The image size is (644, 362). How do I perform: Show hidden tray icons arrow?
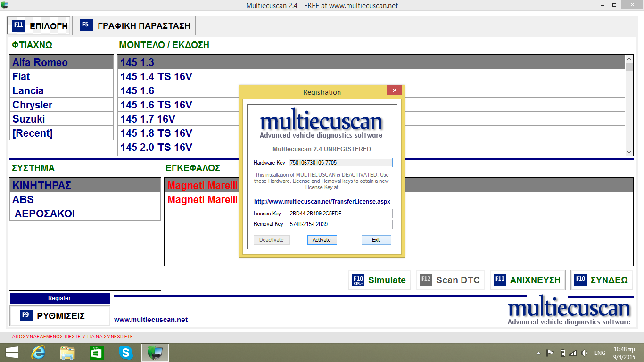coord(539,353)
